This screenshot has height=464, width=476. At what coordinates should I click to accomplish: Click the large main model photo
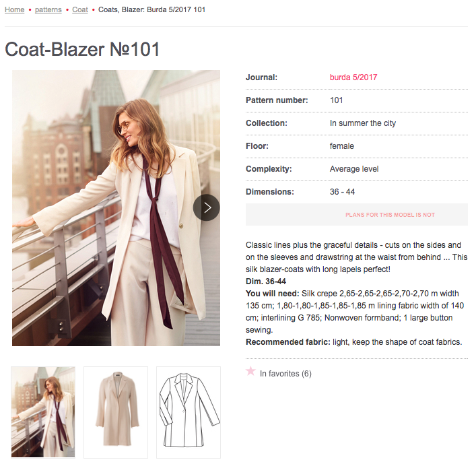click(101, 207)
